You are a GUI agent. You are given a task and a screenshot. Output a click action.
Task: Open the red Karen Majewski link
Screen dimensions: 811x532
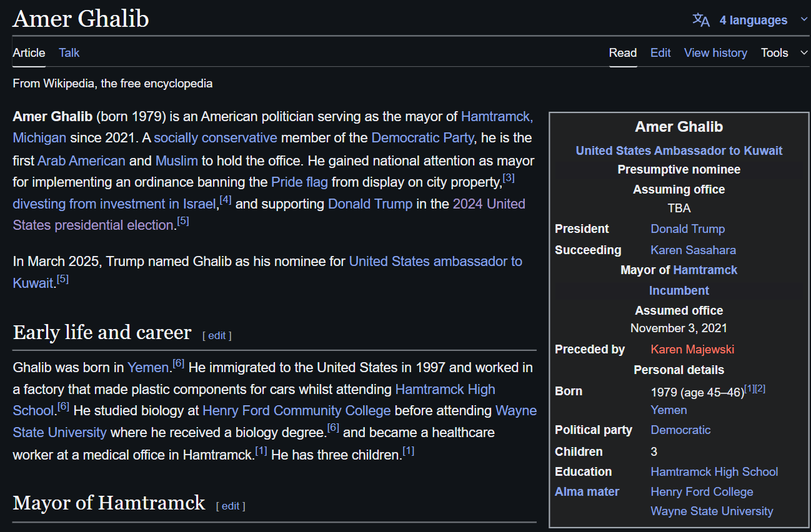(x=692, y=349)
